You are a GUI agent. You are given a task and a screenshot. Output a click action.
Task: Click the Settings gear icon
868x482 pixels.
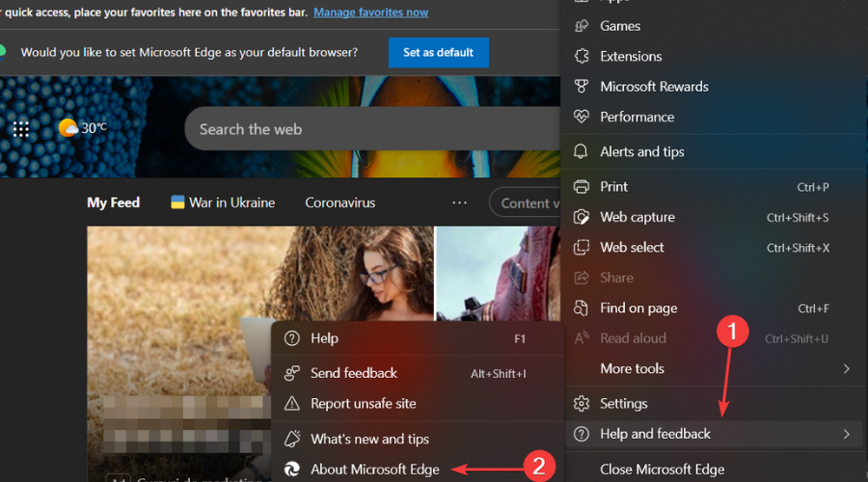(581, 403)
